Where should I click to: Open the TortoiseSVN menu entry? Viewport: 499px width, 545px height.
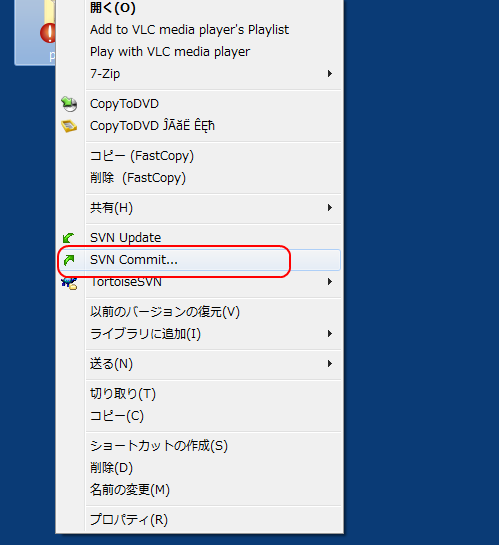click(x=198, y=282)
